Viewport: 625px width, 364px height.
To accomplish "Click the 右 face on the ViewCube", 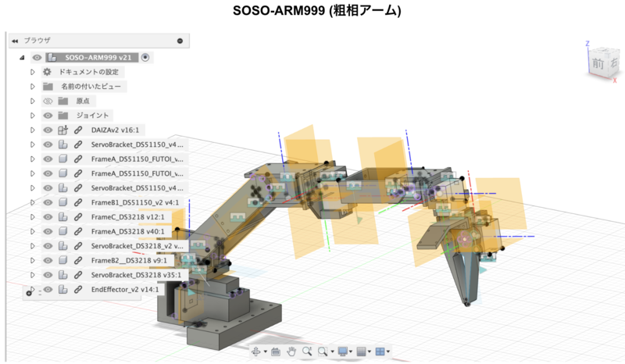I will tap(613, 62).
